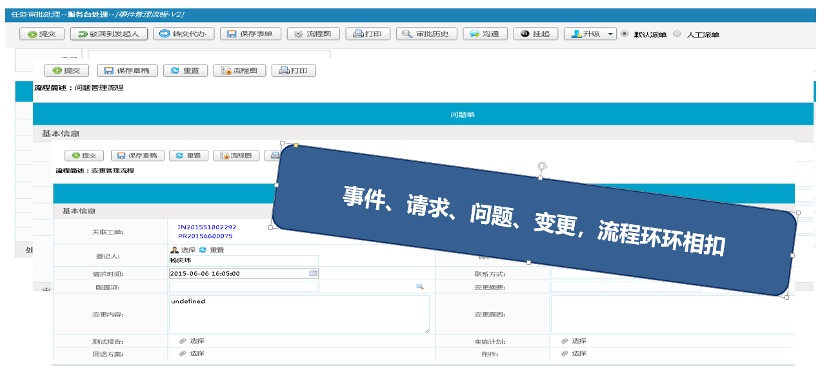Click the 变更级别 input field
Viewport: 830px width, 382px height.
pos(626,287)
